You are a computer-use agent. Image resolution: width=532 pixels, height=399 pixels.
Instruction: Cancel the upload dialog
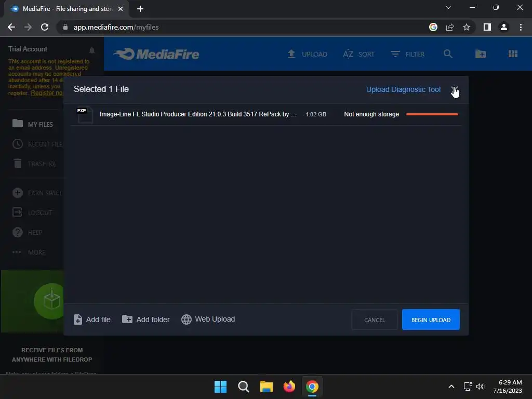(x=374, y=320)
